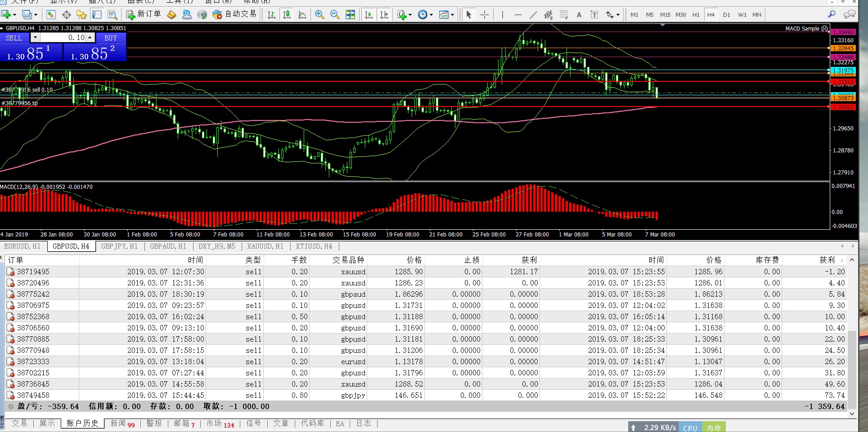
Task: Click the SELL one-click trading button
Action: click(x=14, y=38)
